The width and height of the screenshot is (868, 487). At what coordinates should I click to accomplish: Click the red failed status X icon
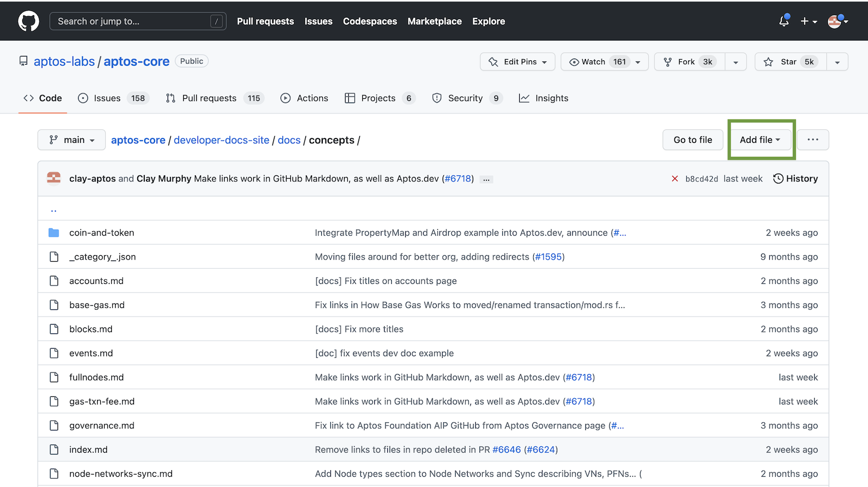pos(674,179)
